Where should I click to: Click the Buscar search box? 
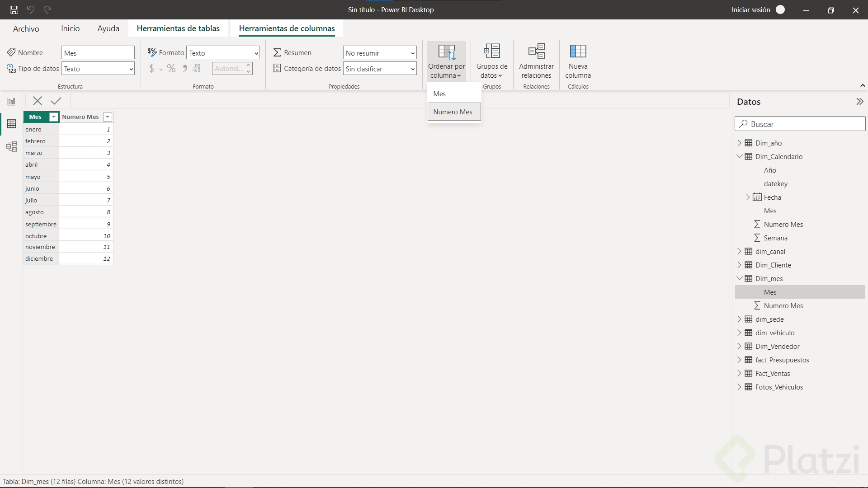800,124
